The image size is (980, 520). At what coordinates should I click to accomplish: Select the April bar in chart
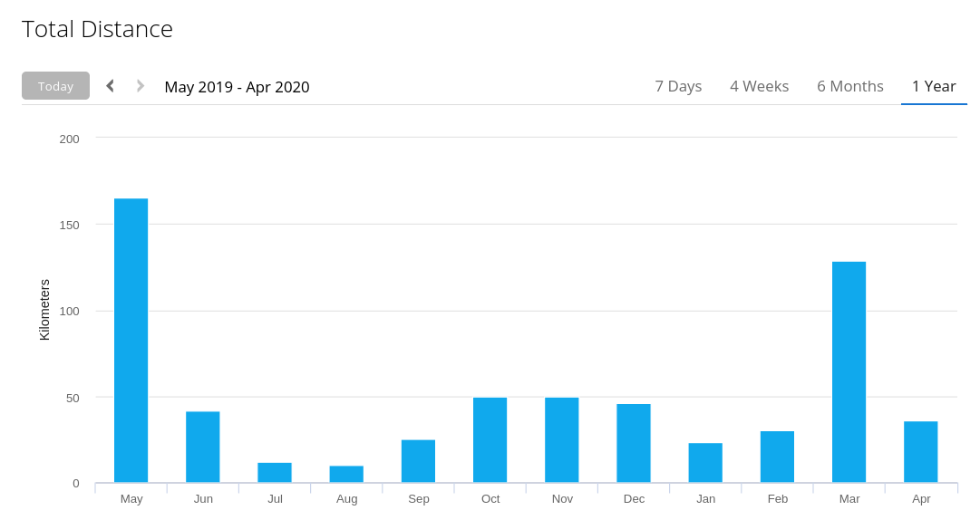click(921, 452)
